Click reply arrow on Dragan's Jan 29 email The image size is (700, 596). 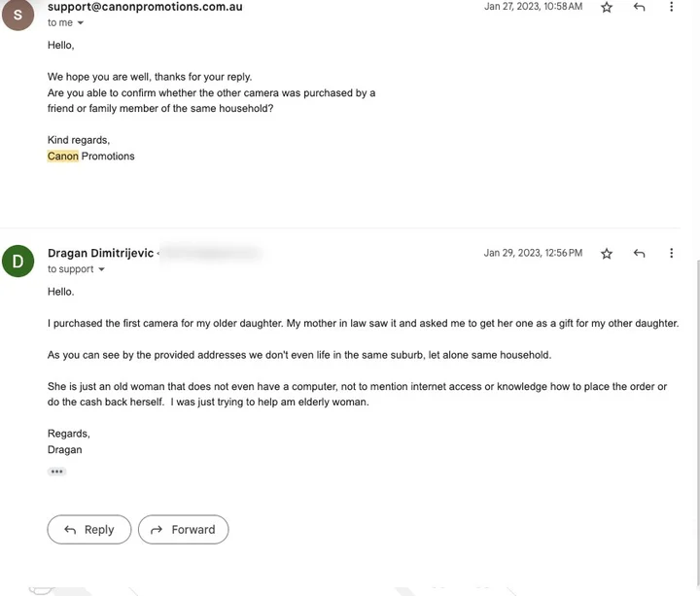[x=639, y=254]
